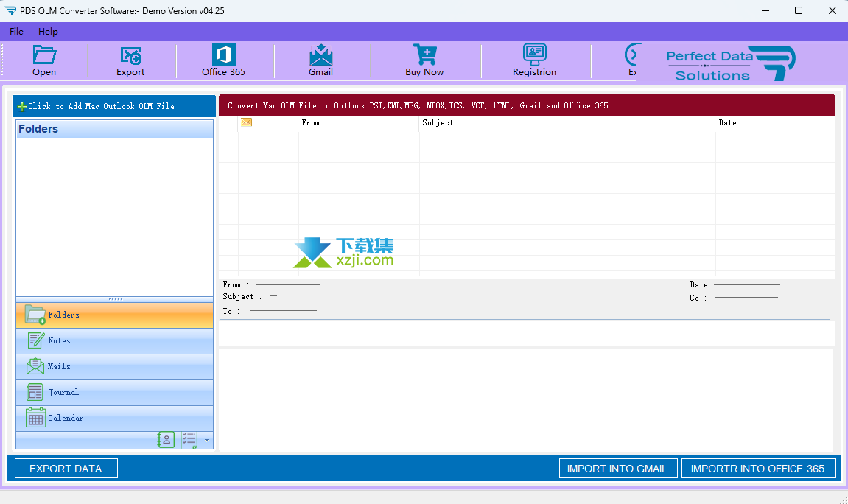Click the Folders panel header text

[x=38, y=129]
